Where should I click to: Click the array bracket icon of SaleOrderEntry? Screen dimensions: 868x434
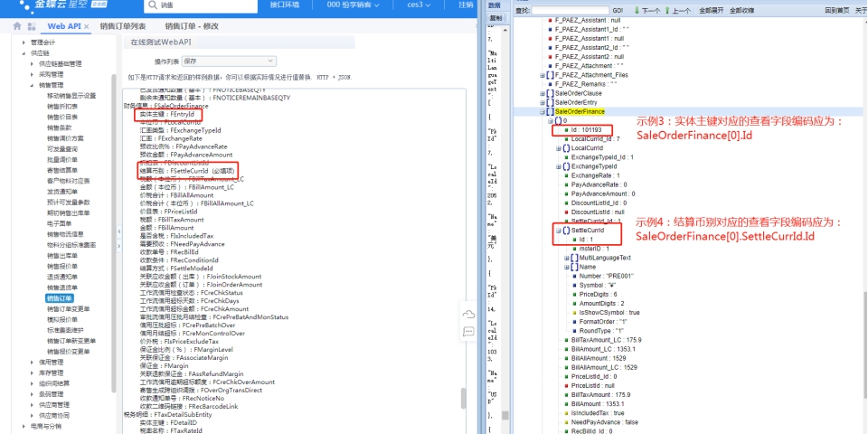coord(551,102)
